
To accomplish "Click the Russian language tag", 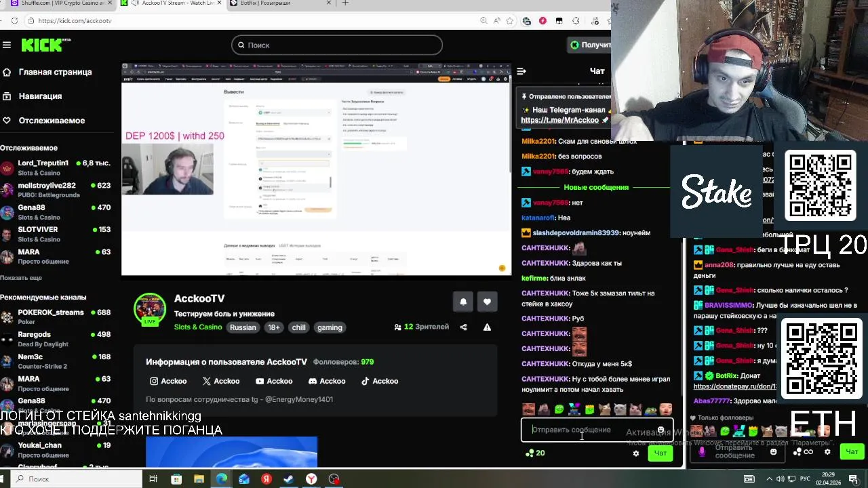I will pos(243,327).
